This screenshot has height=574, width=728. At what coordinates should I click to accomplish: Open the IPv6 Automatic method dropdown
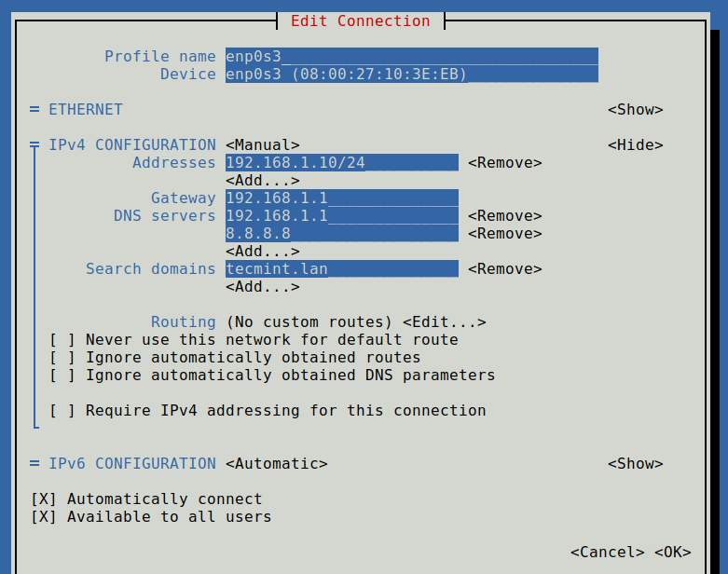tap(277, 464)
